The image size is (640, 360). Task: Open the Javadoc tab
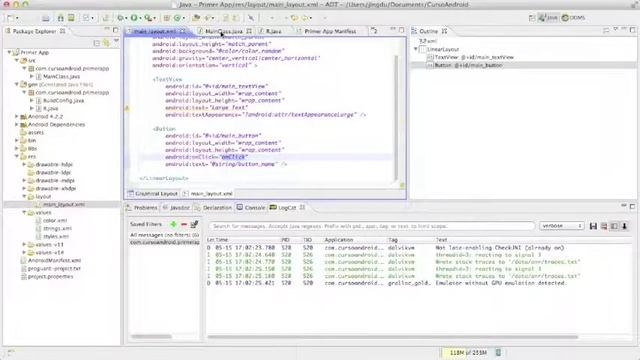pos(176,208)
